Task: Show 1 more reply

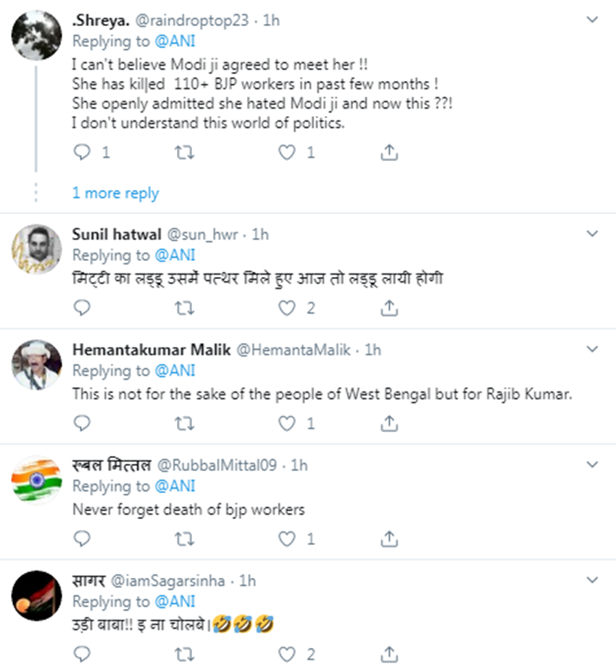Action: [x=115, y=193]
